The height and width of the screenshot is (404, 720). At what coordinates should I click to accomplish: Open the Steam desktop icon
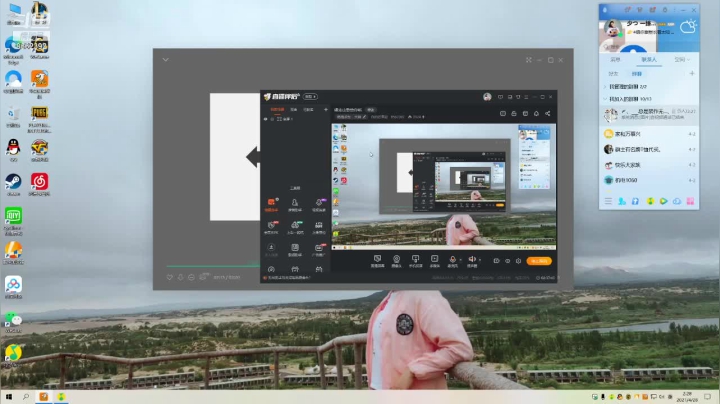[13, 184]
